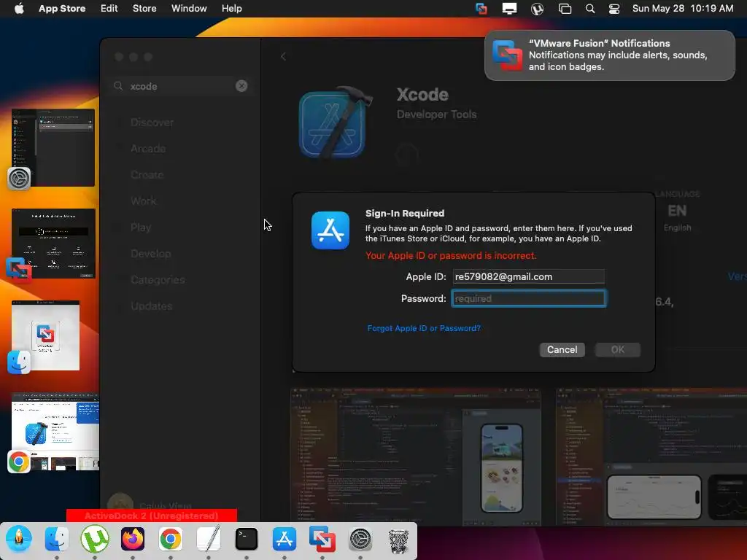Click the display icon in menu bar
Viewport: 747px width, 560px height.
point(509,9)
